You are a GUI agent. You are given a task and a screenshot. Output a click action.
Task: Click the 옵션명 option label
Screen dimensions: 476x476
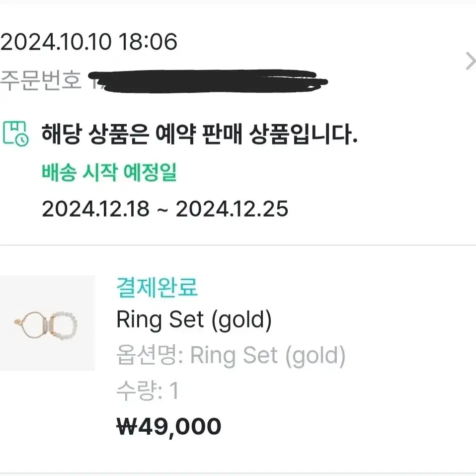(x=146, y=355)
